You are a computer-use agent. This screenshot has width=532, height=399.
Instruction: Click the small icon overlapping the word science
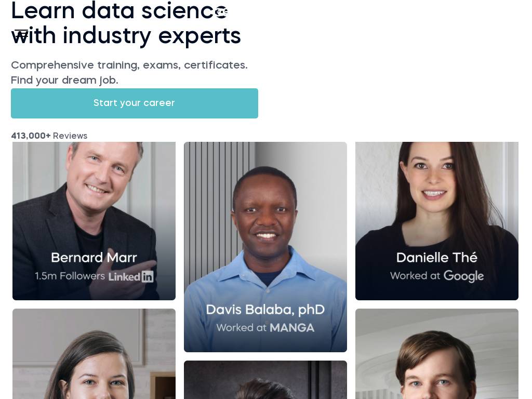221,12
